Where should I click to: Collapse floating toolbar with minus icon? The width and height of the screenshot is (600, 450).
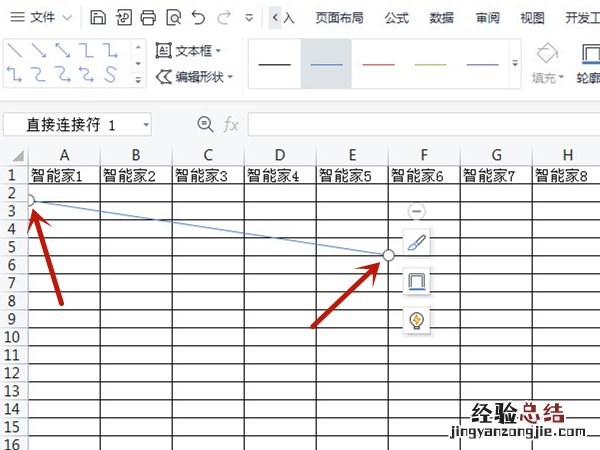tap(416, 211)
